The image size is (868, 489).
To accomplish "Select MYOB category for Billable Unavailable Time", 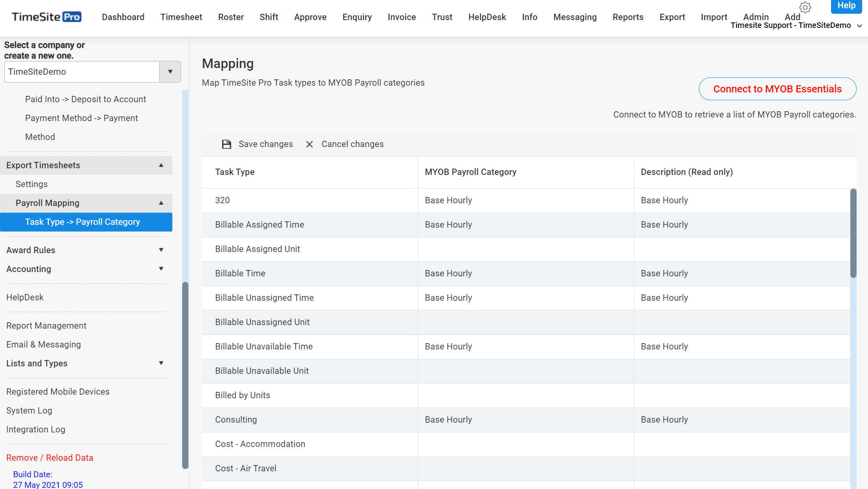I will click(x=526, y=347).
